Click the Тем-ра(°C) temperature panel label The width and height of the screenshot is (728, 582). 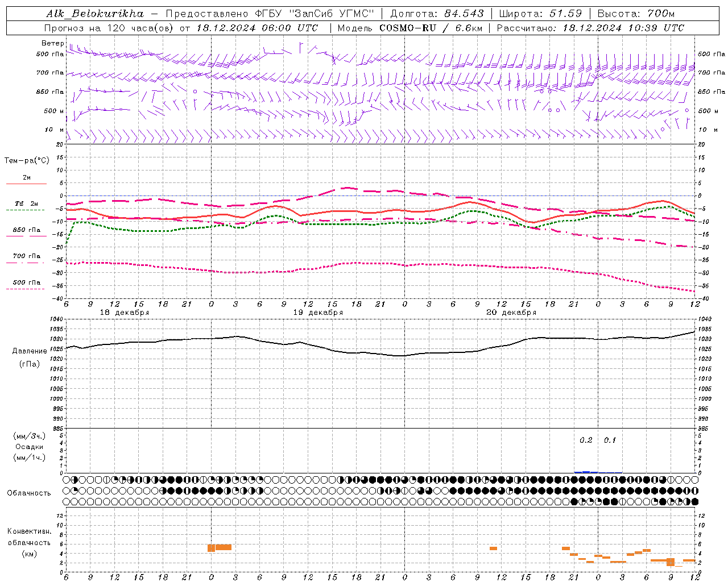click(27, 161)
